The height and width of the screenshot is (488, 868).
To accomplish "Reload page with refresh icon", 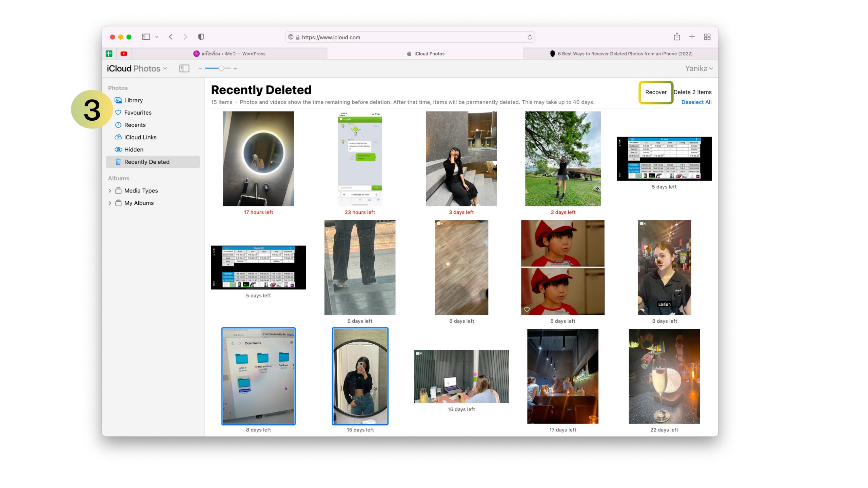I will click(530, 37).
